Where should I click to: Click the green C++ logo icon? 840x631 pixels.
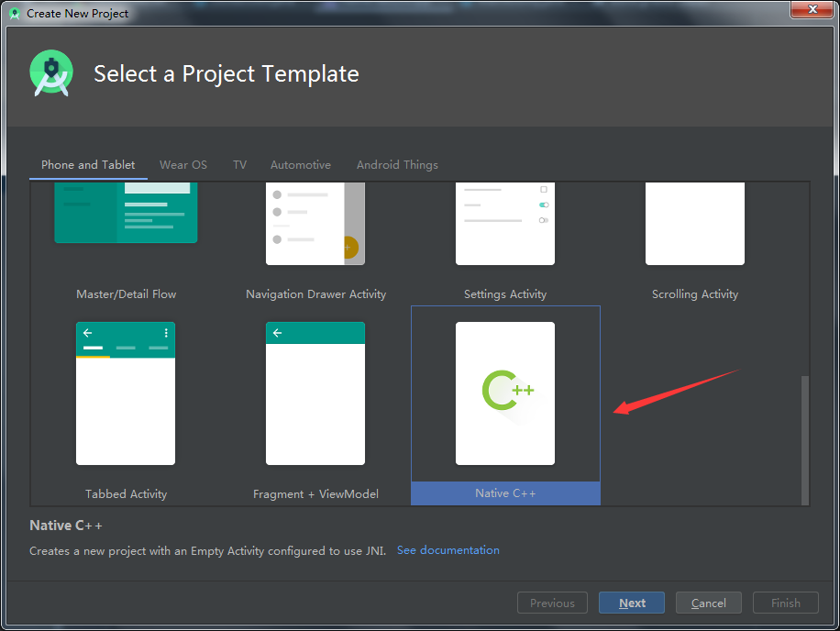(x=507, y=390)
